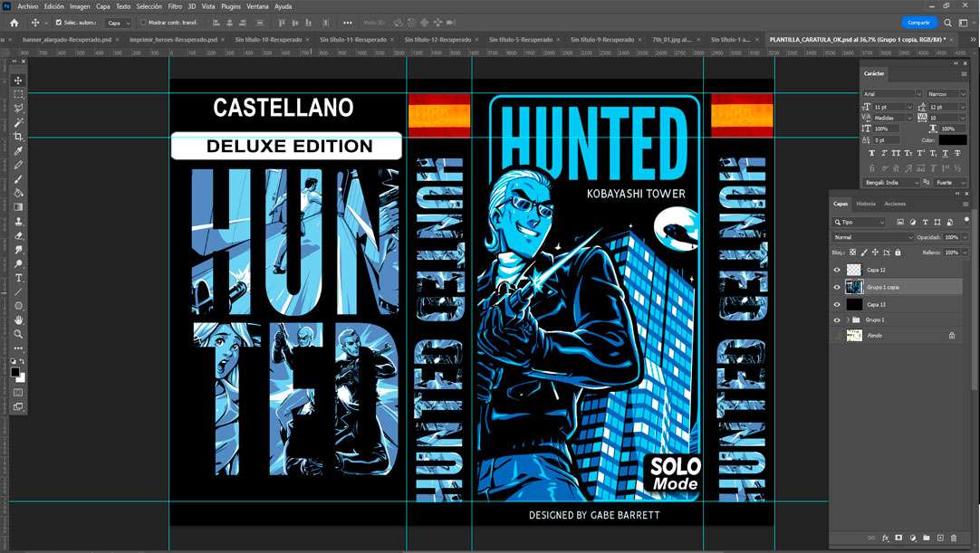Select the Hand tool
This screenshot has height=553, width=980.
[x=18, y=319]
